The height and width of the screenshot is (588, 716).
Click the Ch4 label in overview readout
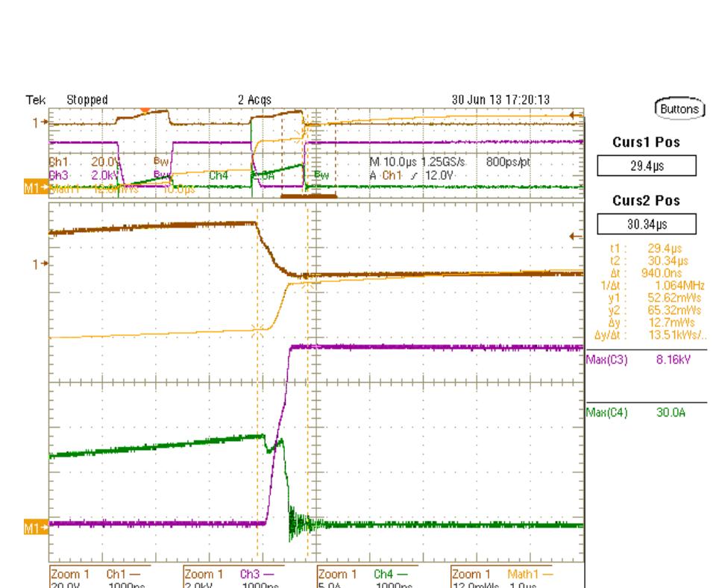tap(219, 175)
